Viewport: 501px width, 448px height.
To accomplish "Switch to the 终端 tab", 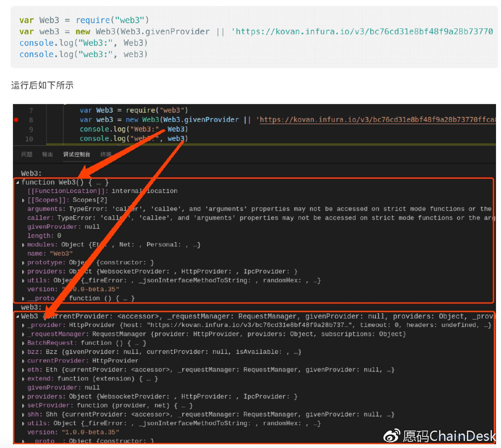I will [x=105, y=154].
